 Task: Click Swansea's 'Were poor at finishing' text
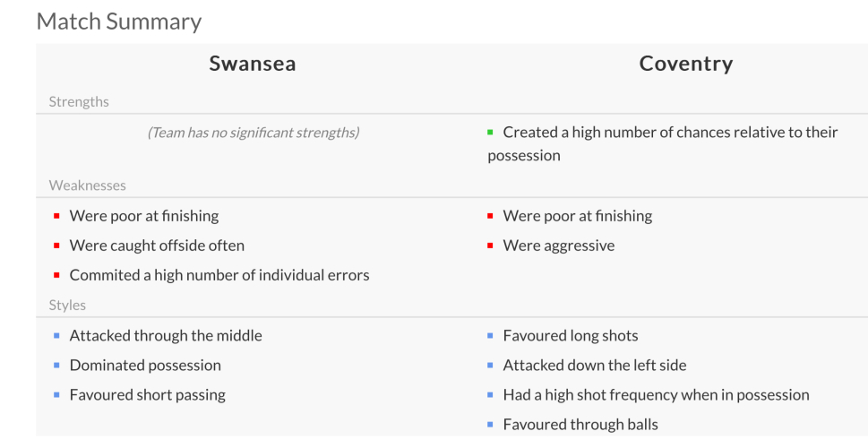pyautogui.click(x=143, y=216)
